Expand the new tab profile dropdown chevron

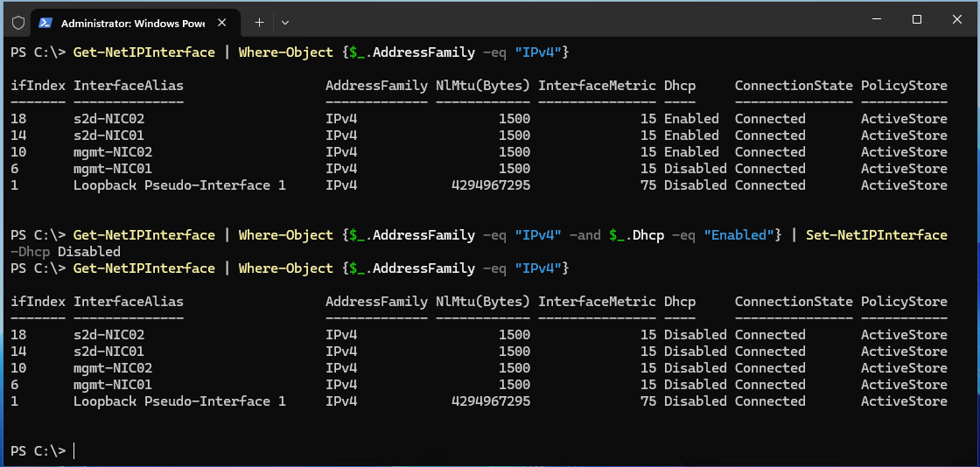pos(285,22)
